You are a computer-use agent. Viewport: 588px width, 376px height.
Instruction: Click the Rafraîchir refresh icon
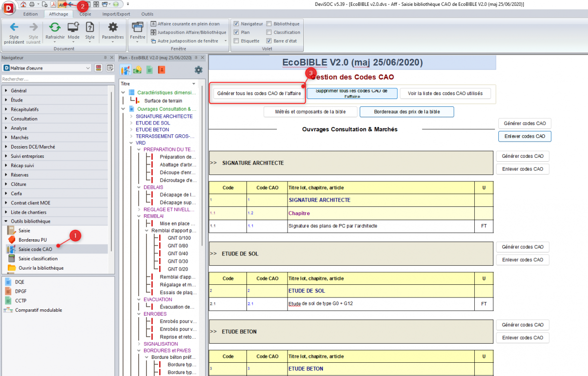55,28
